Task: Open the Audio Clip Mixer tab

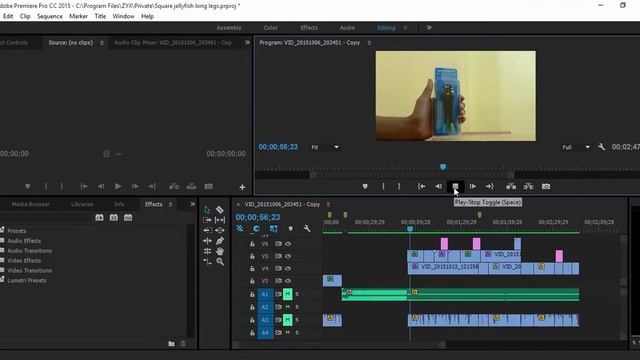Action: pyautogui.click(x=173, y=42)
